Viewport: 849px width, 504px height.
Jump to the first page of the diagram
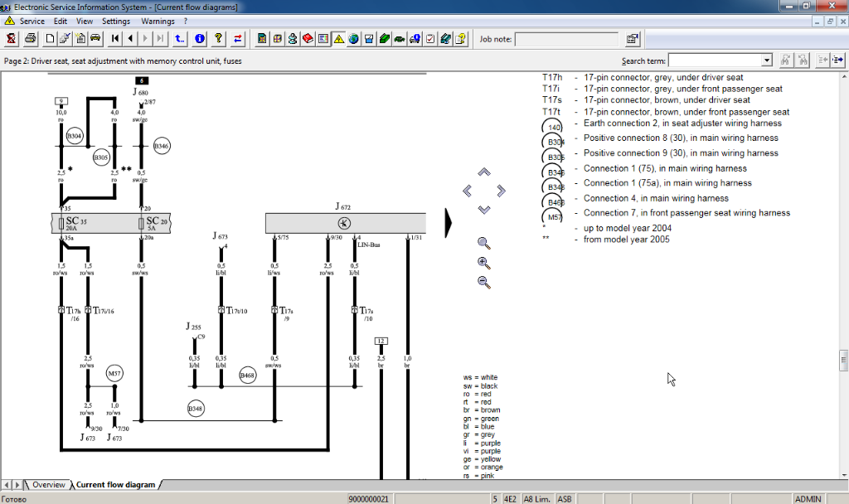coord(115,39)
